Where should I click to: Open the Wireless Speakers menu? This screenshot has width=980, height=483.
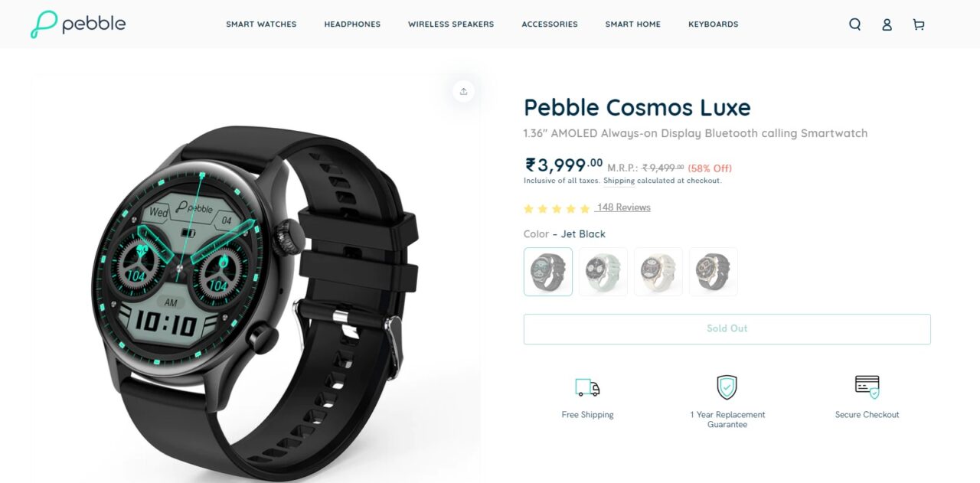click(x=451, y=24)
